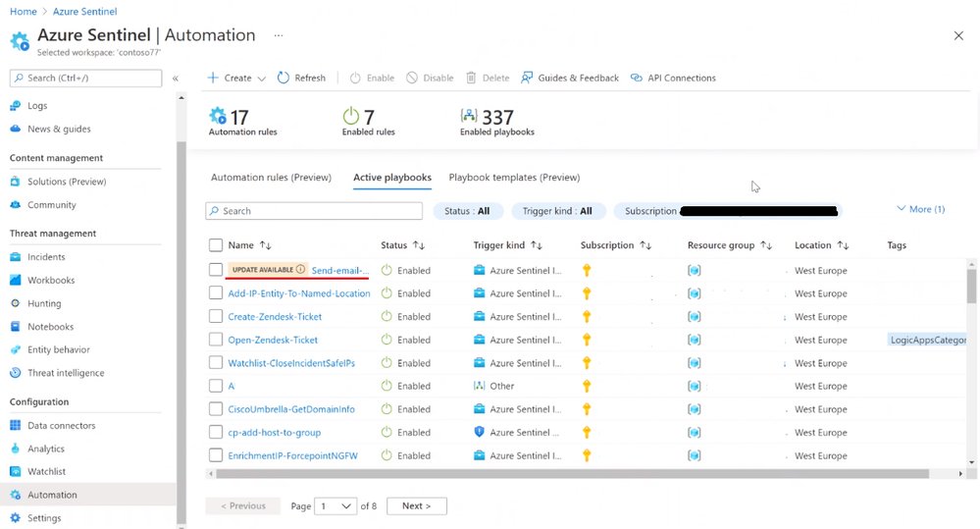The height and width of the screenshot is (529, 980).
Task: Sort by Resource group column
Action: [730, 245]
